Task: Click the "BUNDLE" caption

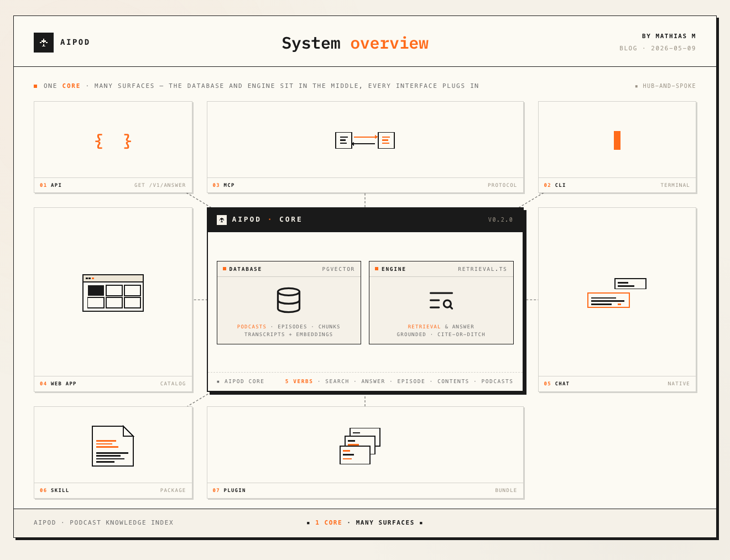Action: click(x=506, y=490)
